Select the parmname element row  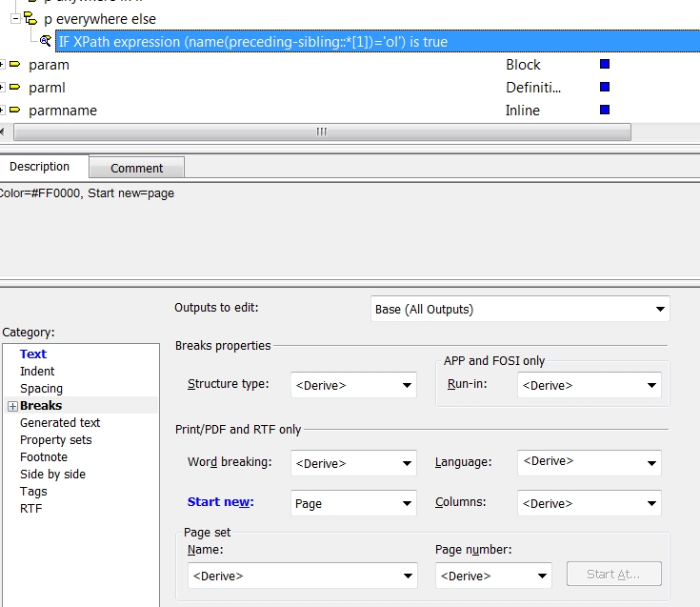pos(63,111)
